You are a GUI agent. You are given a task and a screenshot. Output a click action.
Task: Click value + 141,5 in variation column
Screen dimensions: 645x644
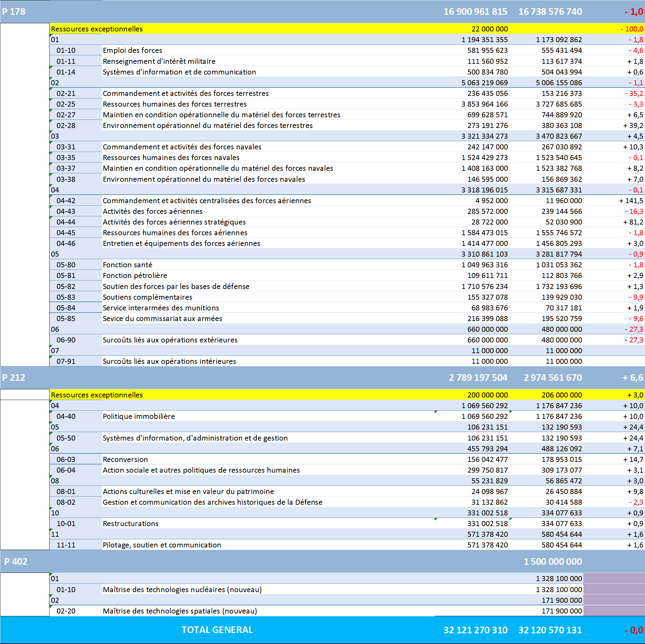click(631, 201)
